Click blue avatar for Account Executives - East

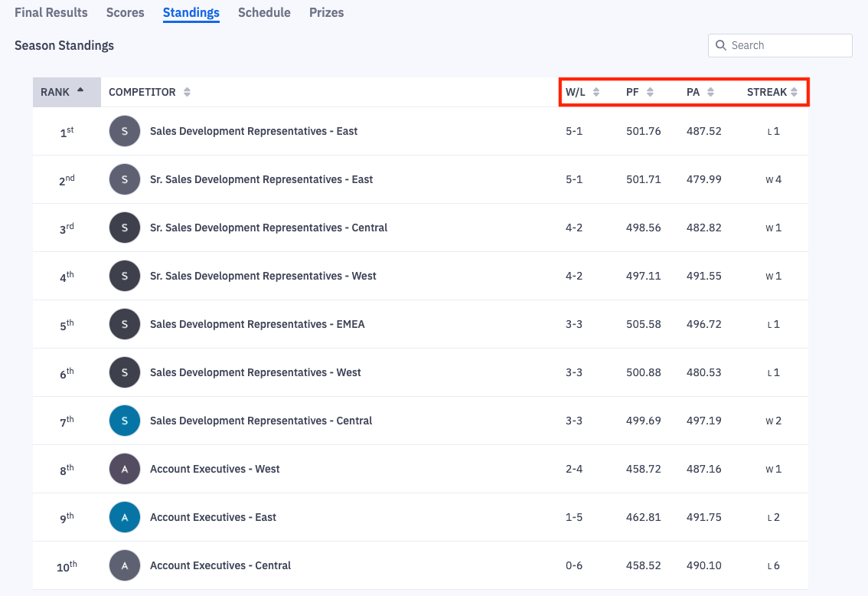pyautogui.click(x=125, y=517)
